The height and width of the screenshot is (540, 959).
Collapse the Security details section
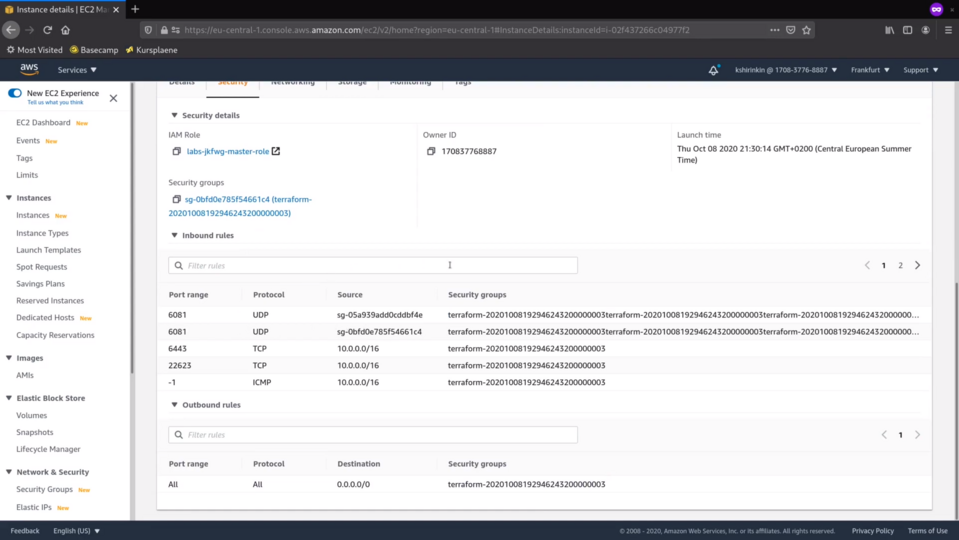(x=174, y=115)
